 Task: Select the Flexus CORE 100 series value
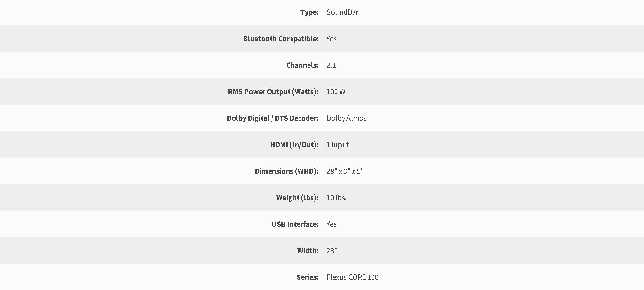[353, 277]
